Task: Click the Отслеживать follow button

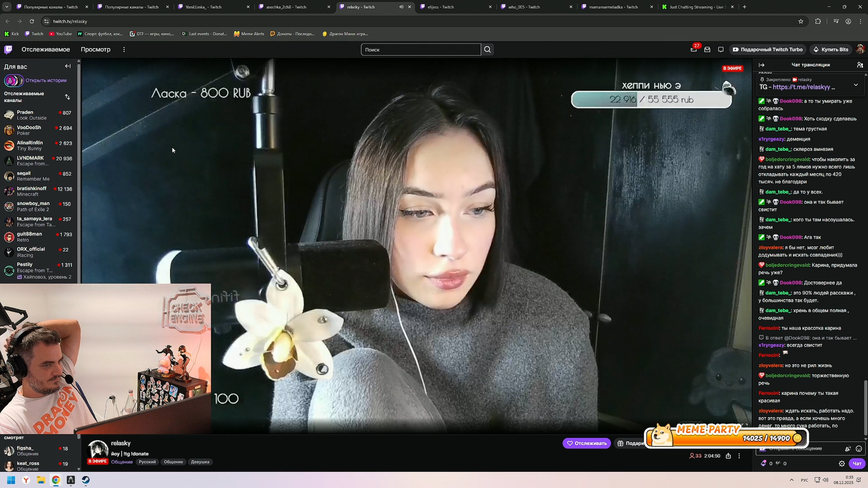Action: coord(586,443)
